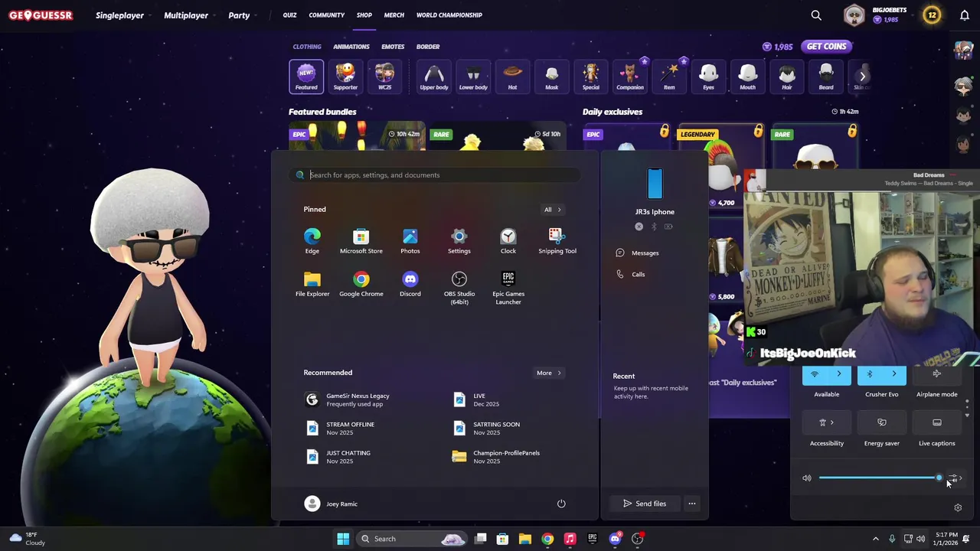Toggle Wi-Fi quick setting on
Viewport: 980px width, 551px height.
(x=815, y=374)
